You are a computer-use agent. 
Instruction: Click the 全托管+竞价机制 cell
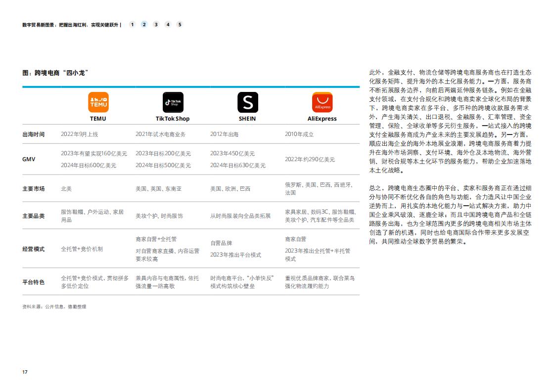[82, 249]
